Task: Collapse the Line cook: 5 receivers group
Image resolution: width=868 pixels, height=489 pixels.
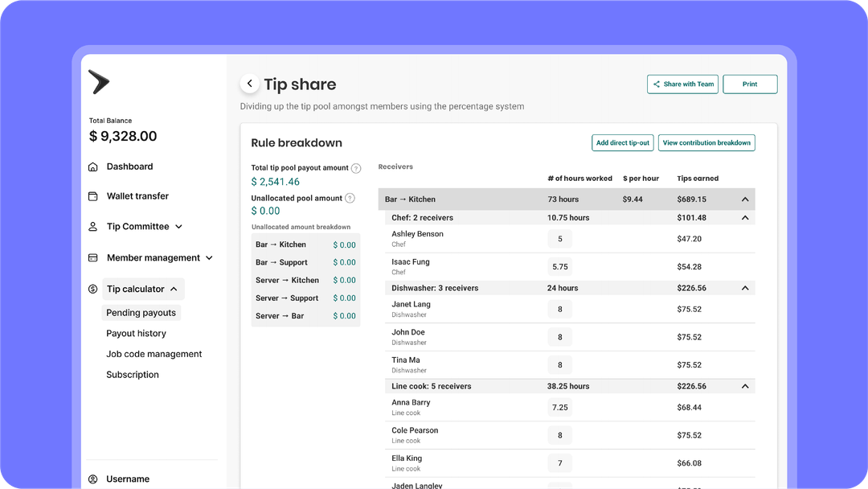Action: [746, 385]
